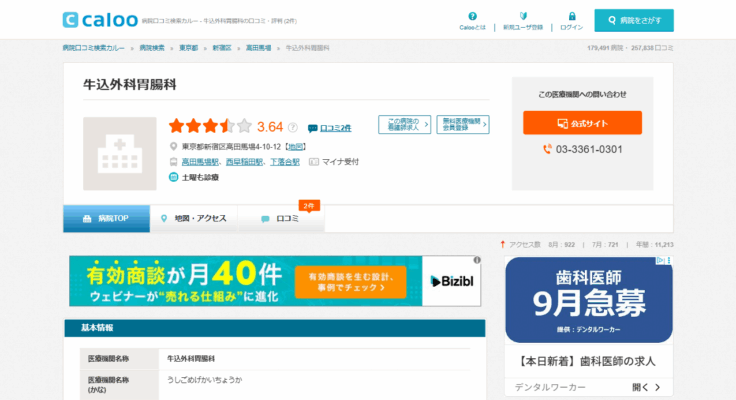Expand the この病院の看護師求人 box
The image size is (736, 400).
[404, 125]
